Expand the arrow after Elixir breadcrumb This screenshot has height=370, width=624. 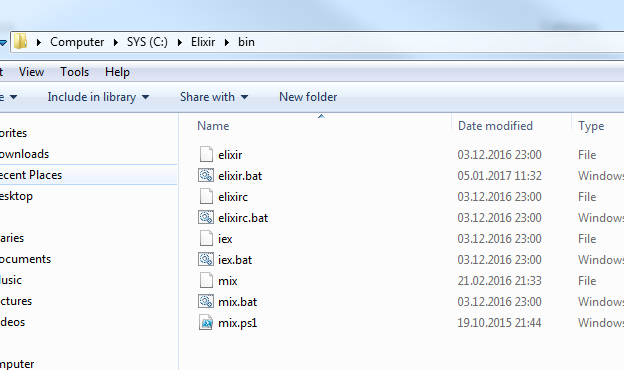tap(227, 42)
